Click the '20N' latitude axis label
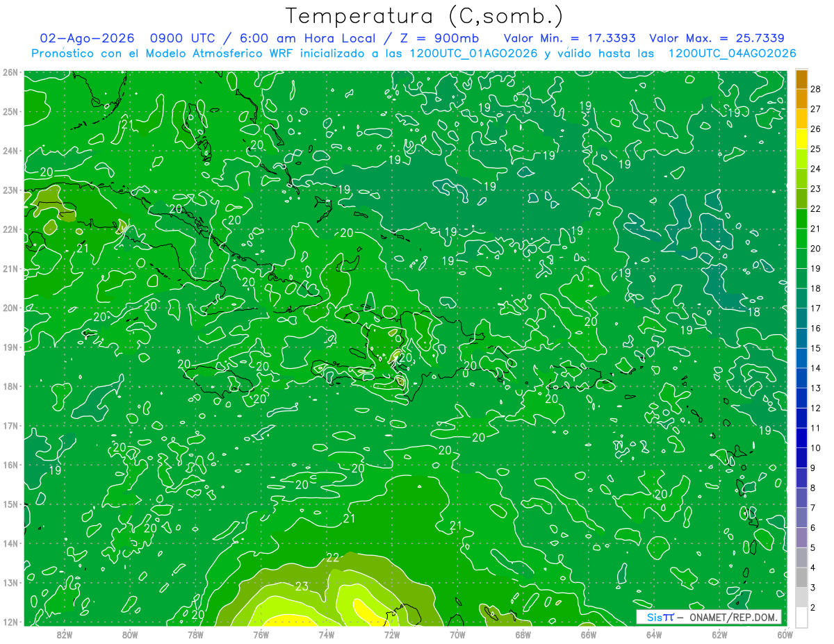The image size is (834, 644). (10, 308)
